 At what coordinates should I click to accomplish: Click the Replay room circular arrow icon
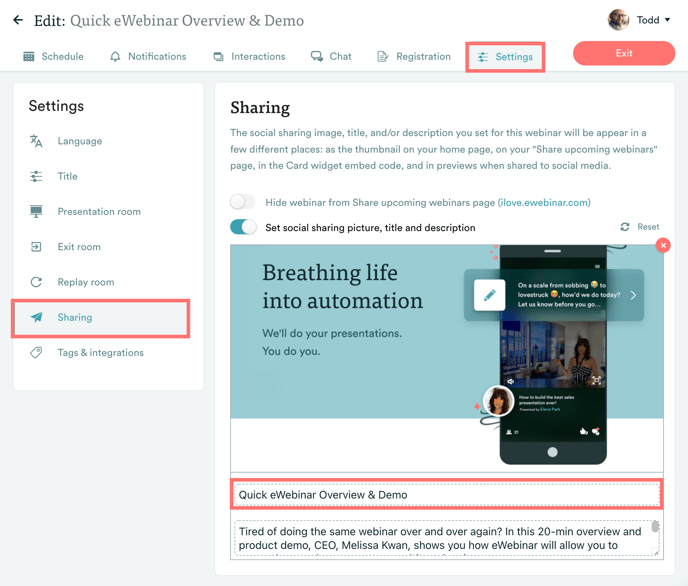tap(36, 282)
